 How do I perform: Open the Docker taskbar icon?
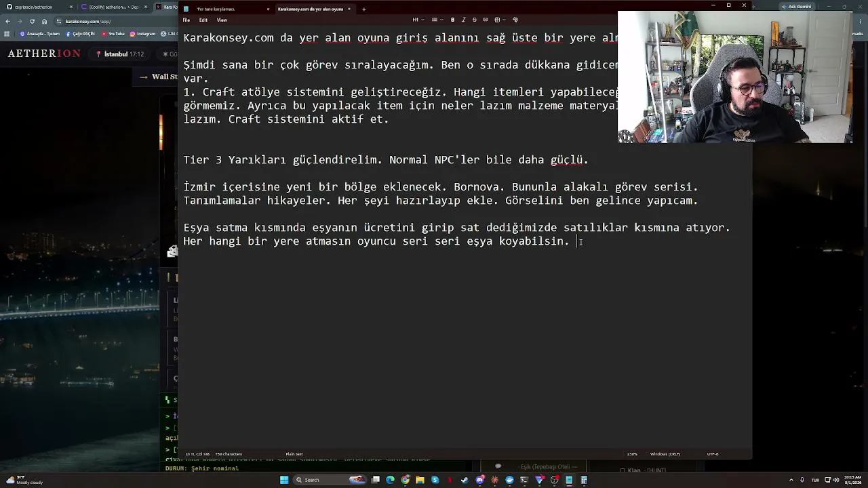point(510,480)
